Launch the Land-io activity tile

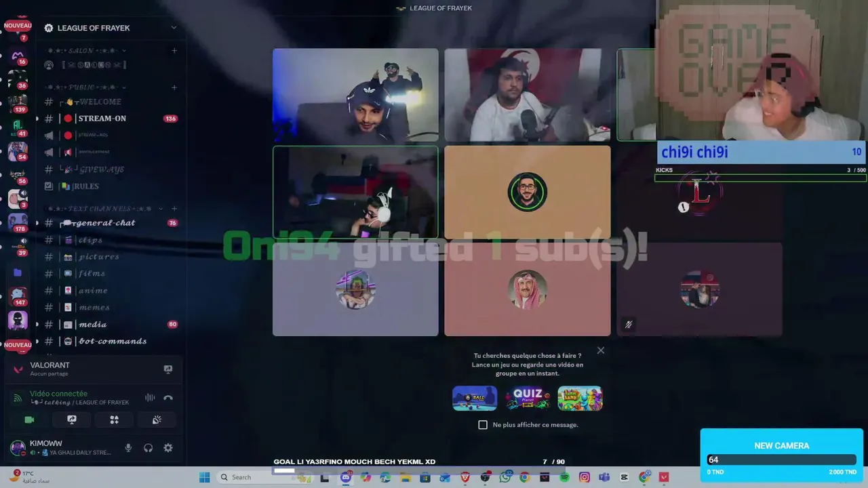click(x=580, y=399)
